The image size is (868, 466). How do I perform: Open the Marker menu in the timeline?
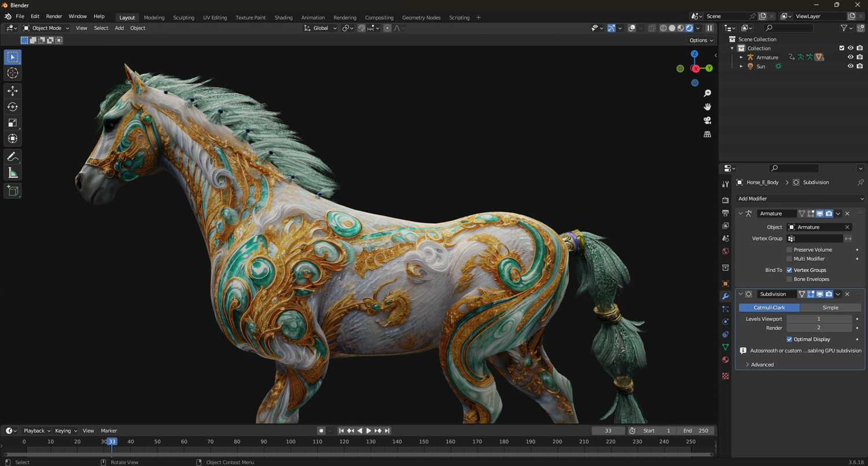coord(109,431)
